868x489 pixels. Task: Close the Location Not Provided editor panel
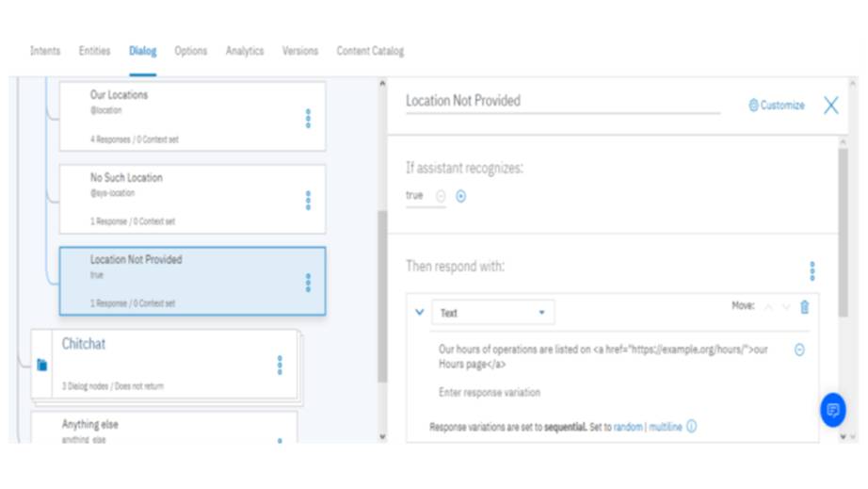click(x=830, y=106)
